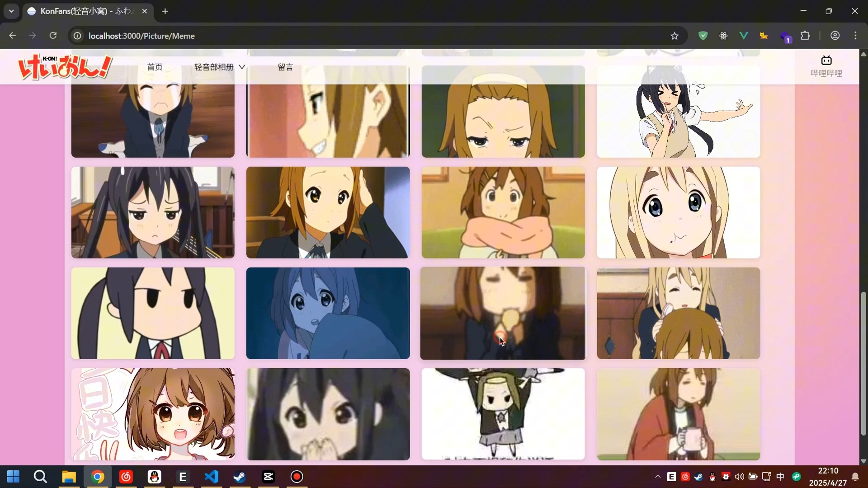The image size is (868, 488).
Task: Open the pouting Azusa twin-tails meme
Action: point(153,212)
